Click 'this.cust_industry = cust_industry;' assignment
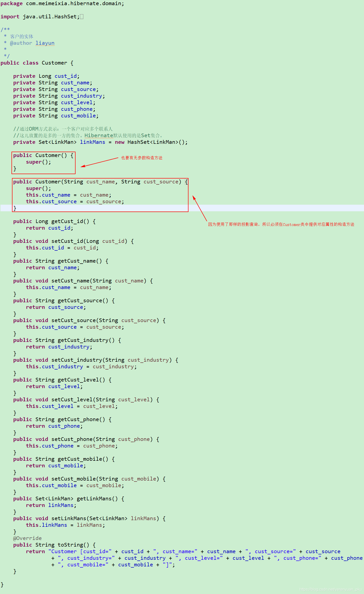The height and width of the screenshot is (594, 364). click(x=81, y=367)
